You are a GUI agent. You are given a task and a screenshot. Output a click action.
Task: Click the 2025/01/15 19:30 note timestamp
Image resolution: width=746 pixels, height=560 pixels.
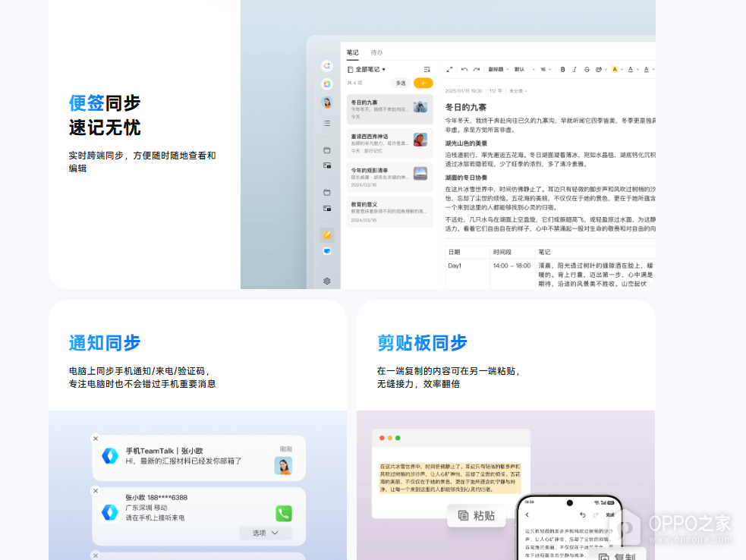click(464, 91)
